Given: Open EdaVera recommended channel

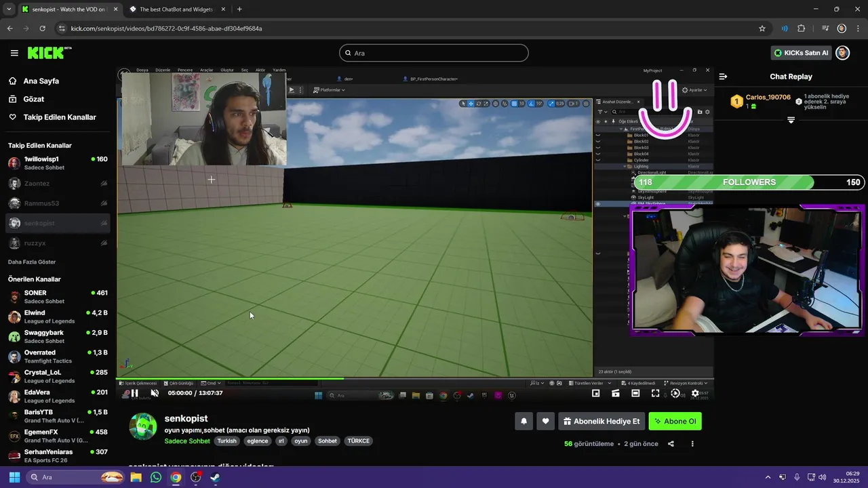Looking at the screenshot, I should pyautogui.click(x=58, y=396).
